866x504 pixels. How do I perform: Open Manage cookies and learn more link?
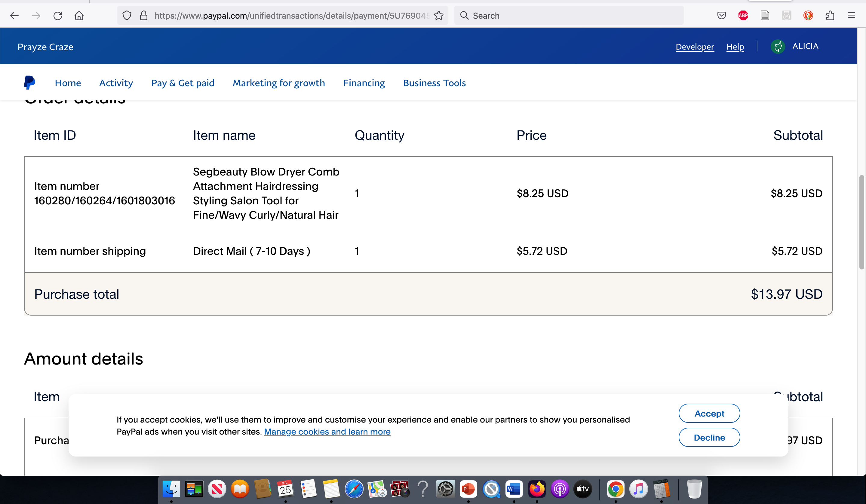click(327, 432)
